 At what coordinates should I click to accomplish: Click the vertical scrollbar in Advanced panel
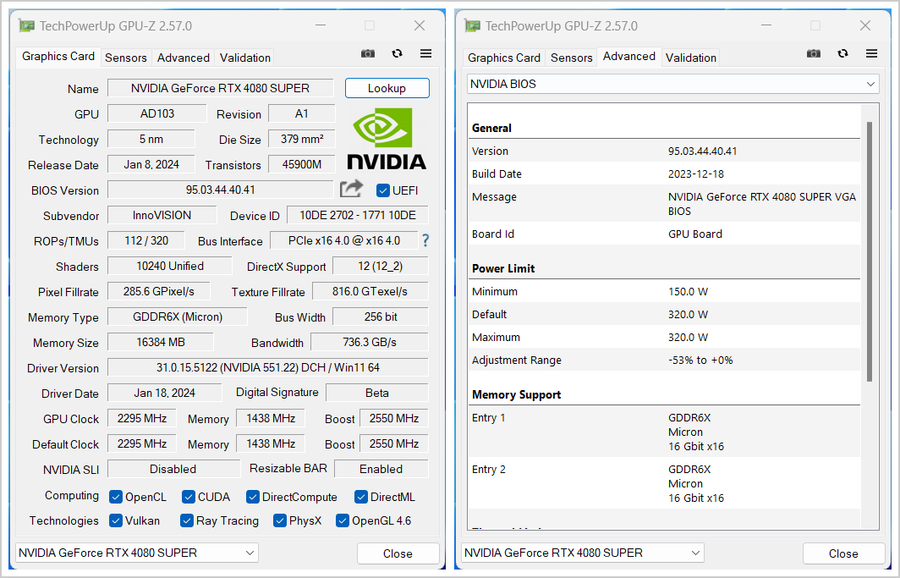[868, 250]
